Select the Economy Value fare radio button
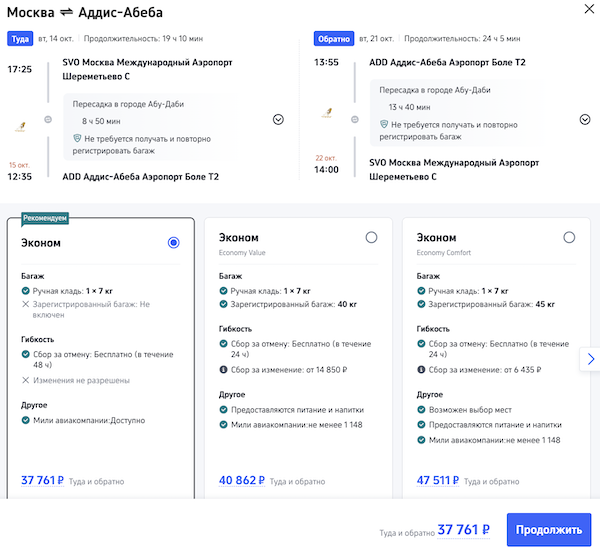Viewport: 600px width, 549px height. point(372,237)
